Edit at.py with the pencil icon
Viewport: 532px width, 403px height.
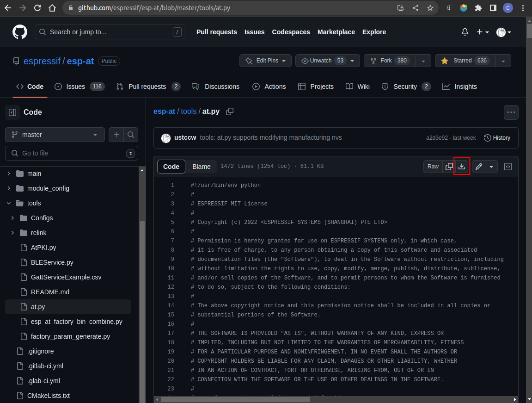(478, 166)
